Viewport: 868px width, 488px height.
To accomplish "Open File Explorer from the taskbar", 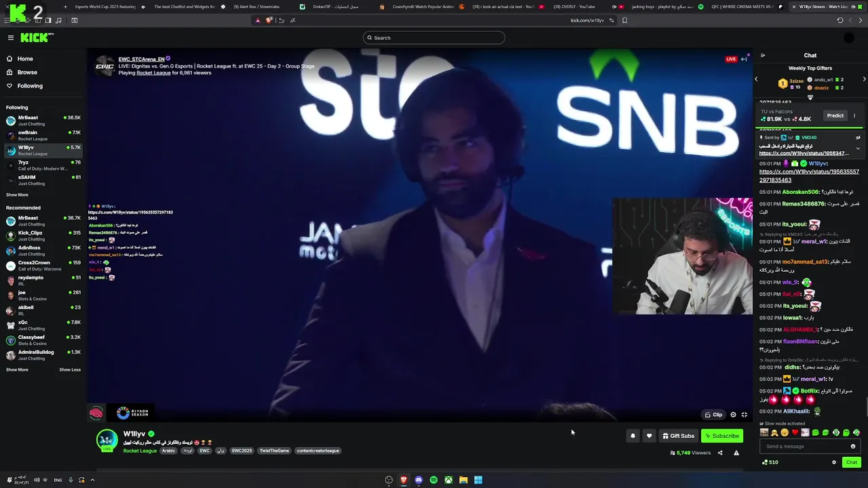I will [463, 480].
